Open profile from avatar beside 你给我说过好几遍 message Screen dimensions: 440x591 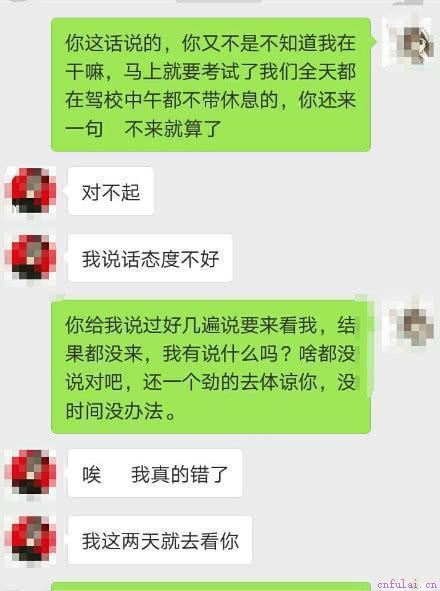pos(409,325)
